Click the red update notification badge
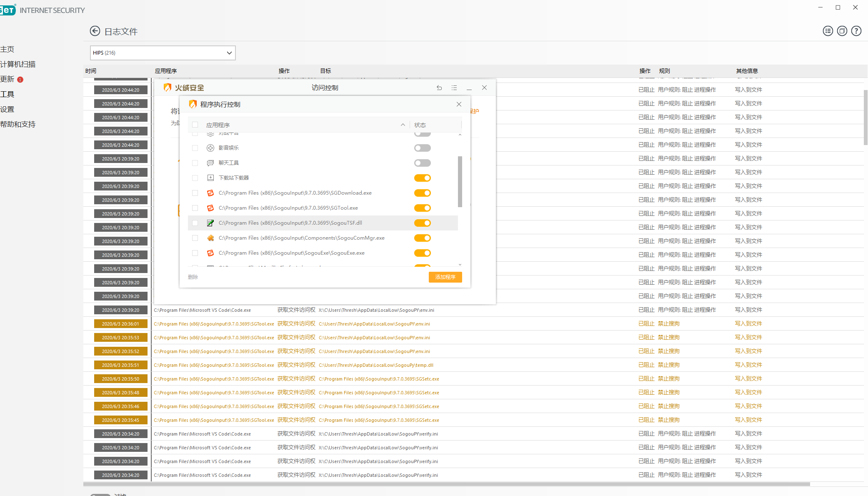 click(x=20, y=80)
